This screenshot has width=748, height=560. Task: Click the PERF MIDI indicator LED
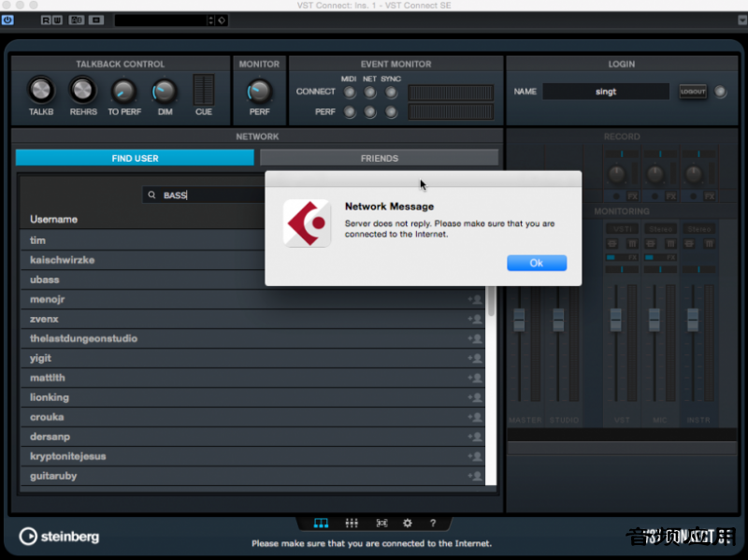(x=350, y=111)
